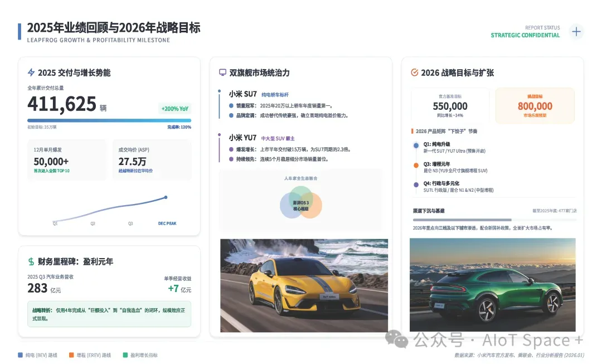The width and height of the screenshot is (602, 364).
Task: Click the 411,625 delivery total figure
Action: 62,104
